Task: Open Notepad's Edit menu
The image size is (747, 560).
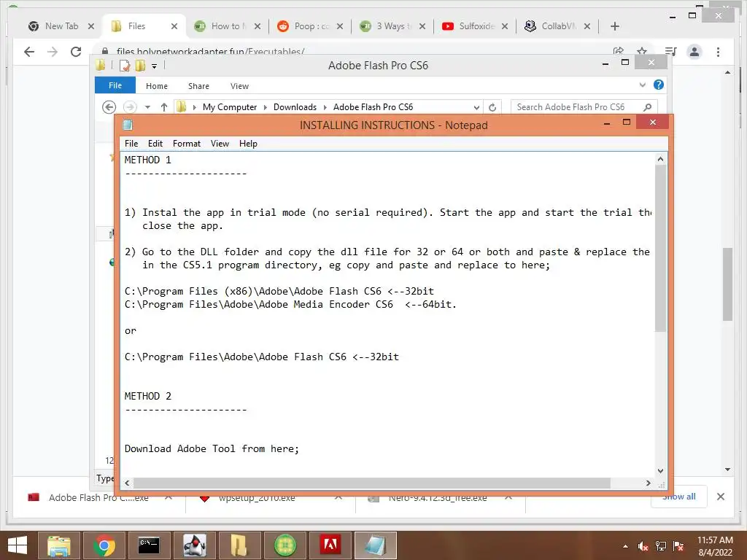Action: [155, 144]
